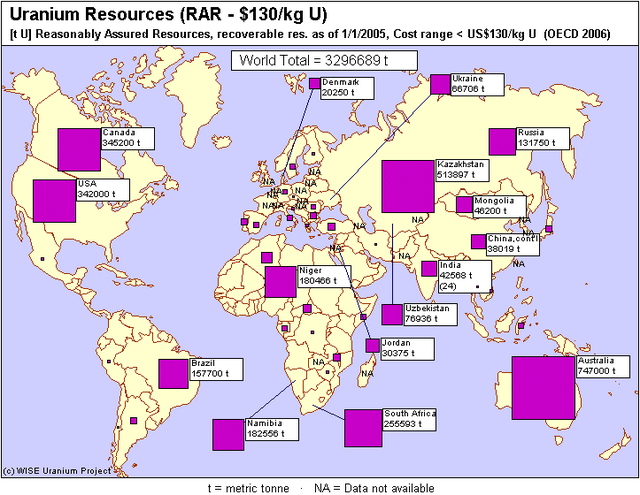
Task: Click South Africa's purple square marker
Action: [363, 428]
